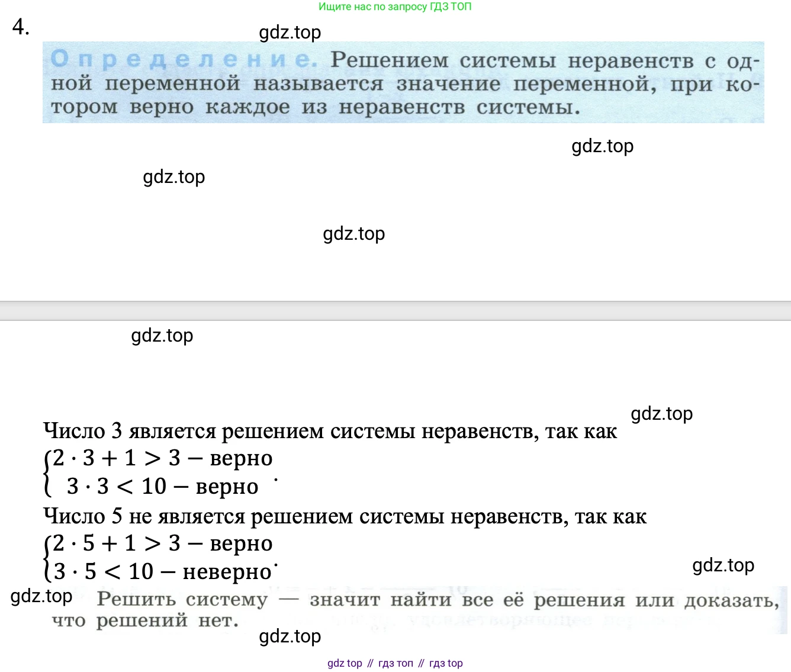This screenshot has width=791, height=672.
Task: Click the 'gdz top // гдз топ // гдз top' footer text
Action: 395,663
